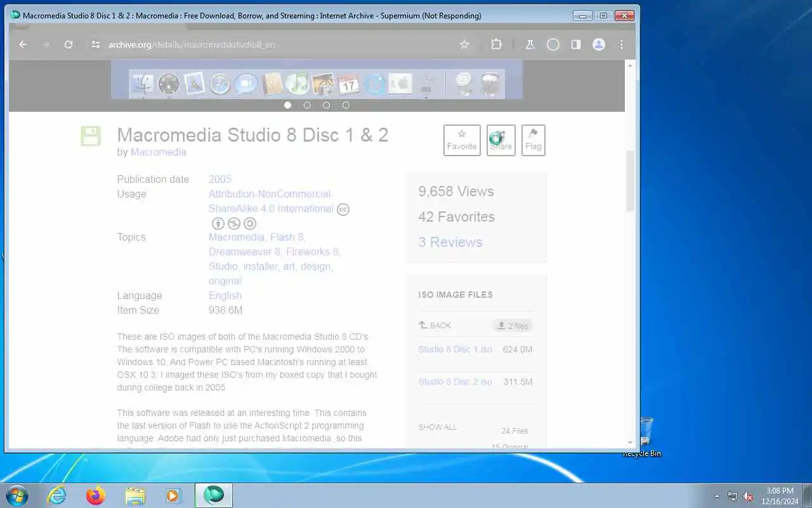The width and height of the screenshot is (812, 508).
Task: Open the browser side panel
Action: [x=576, y=44]
